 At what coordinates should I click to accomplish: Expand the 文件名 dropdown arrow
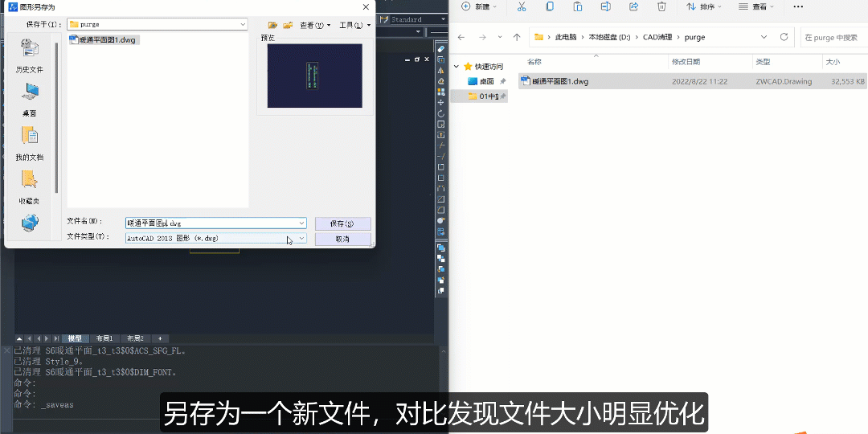(x=301, y=223)
